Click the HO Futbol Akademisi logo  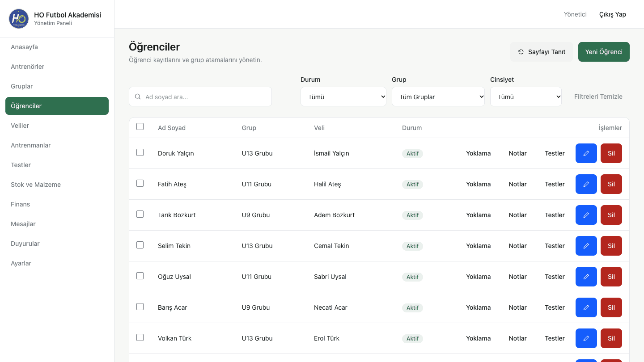tap(19, 19)
